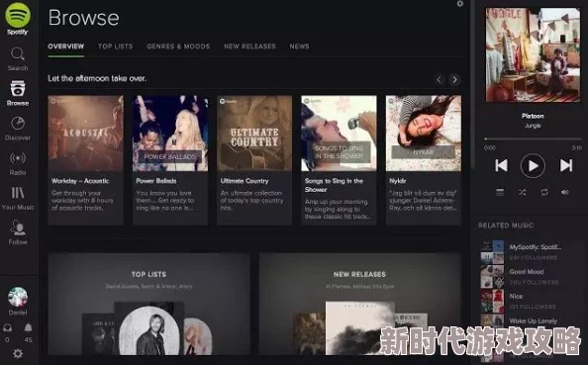Image resolution: width=588 pixels, height=365 pixels.
Task: Click 'Let the afternoon take over.' heading
Action: (97, 78)
